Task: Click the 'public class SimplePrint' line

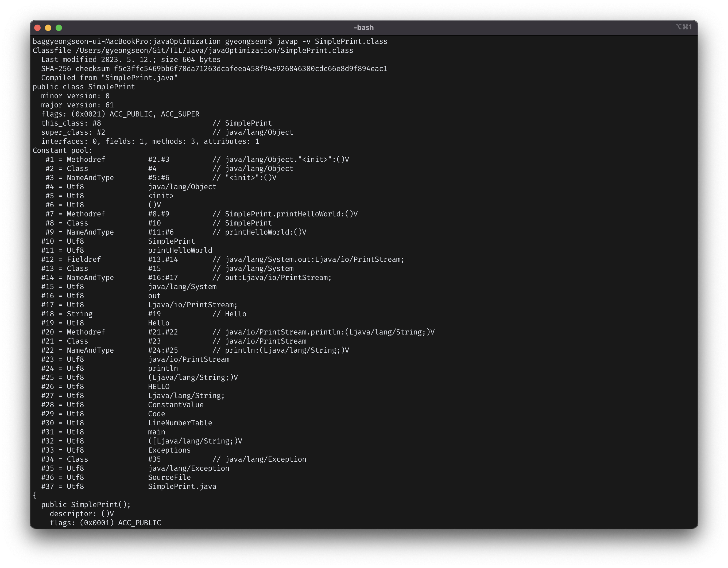Action: (84, 87)
